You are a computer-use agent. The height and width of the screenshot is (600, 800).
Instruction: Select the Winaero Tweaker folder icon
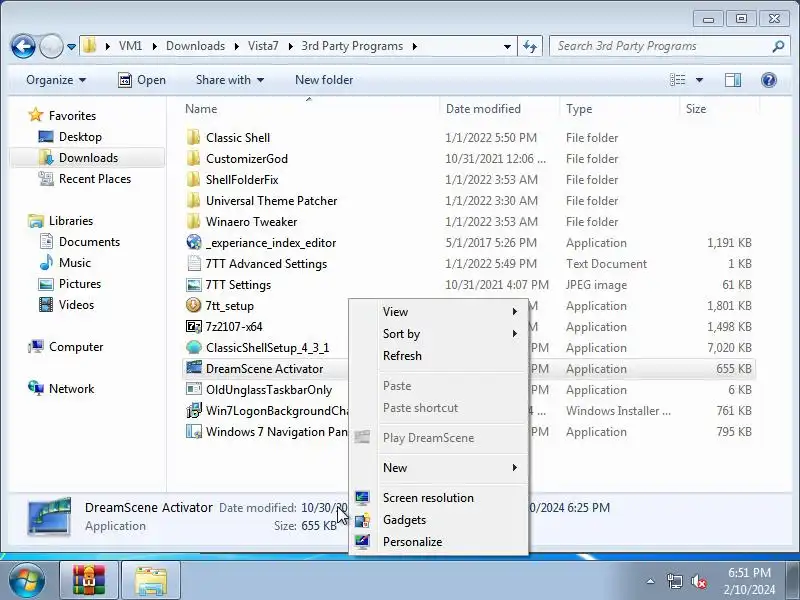[193, 221]
